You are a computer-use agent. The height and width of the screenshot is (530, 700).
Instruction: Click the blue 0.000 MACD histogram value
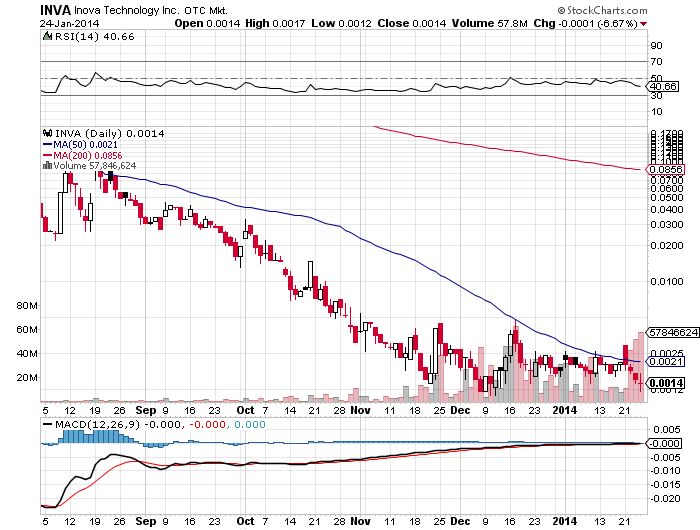click(x=250, y=425)
